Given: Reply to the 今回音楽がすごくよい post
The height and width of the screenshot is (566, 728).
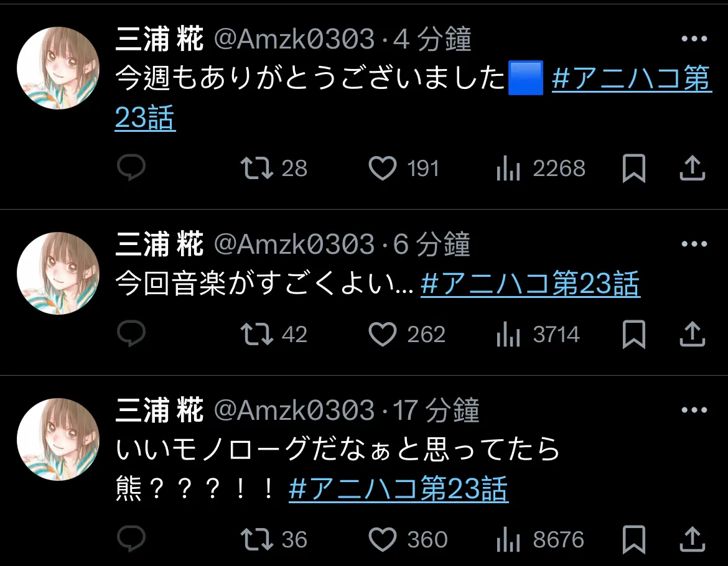Looking at the screenshot, I should point(131,333).
